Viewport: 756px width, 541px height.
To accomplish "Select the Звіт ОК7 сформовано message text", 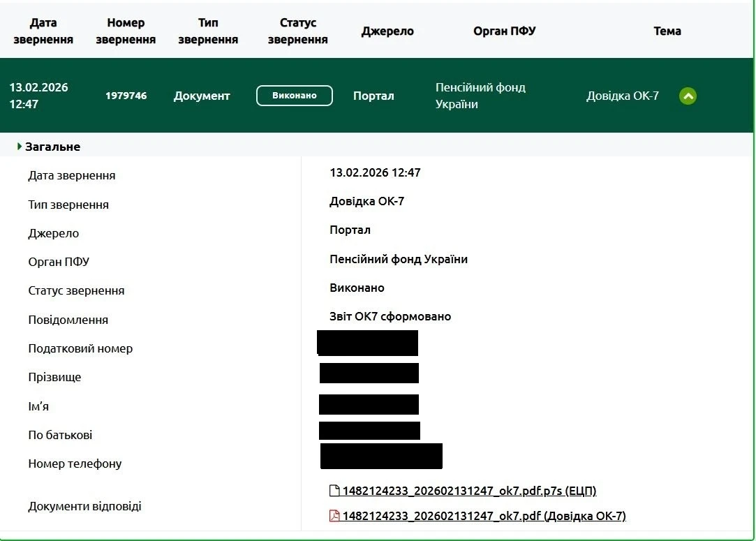I will pyautogui.click(x=390, y=317).
